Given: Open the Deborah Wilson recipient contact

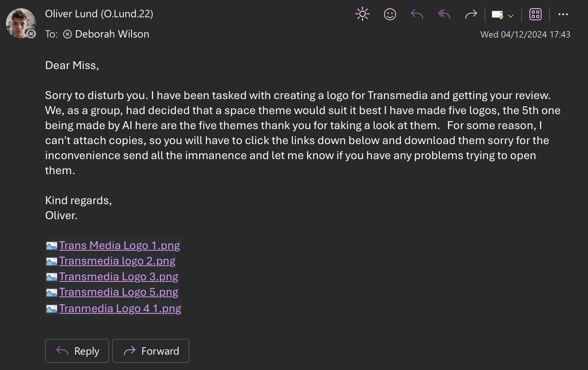Looking at the screenshot, I should [x=112, y=34].
